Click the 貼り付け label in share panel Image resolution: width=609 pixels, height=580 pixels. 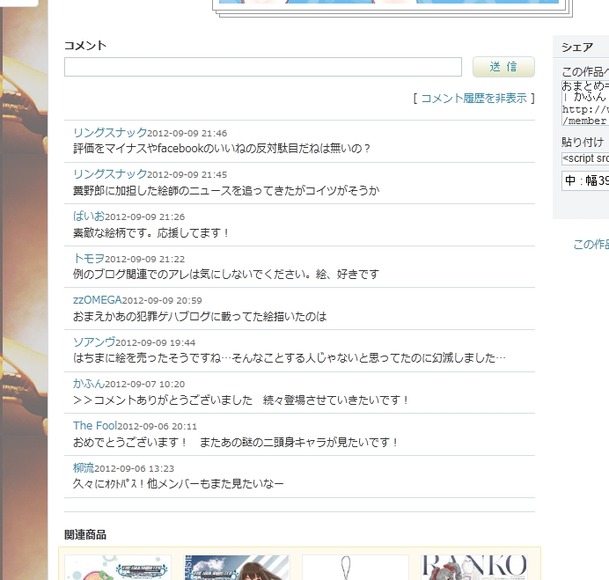[583, 142]
